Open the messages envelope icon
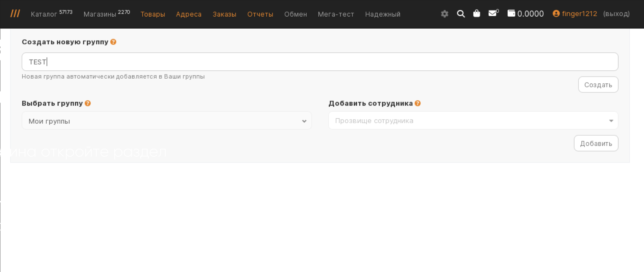The height and width of the screenshot is (272, 644). pyautogui.click(x=493, y=14)
